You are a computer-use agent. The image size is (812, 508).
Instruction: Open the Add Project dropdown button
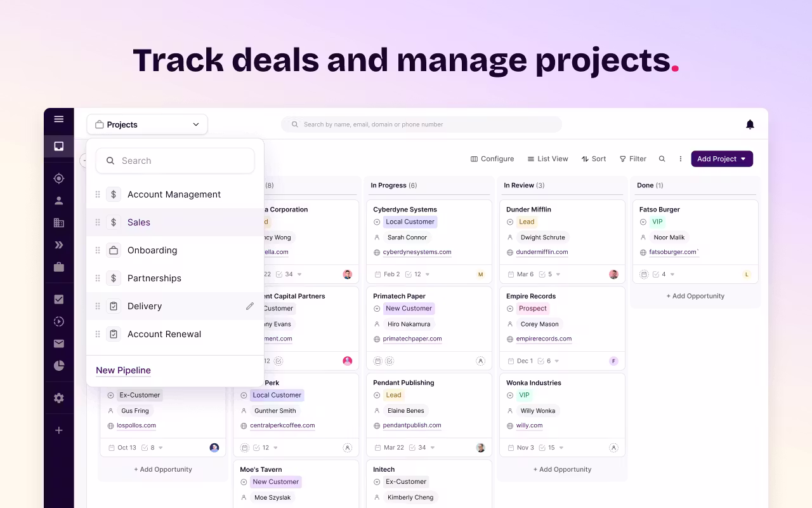point(722,159)
